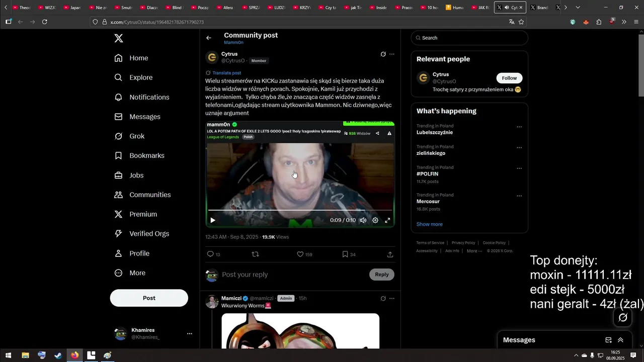Click the large Post button
The width and height of the screenshot is (644, 362).
[149, 298]
